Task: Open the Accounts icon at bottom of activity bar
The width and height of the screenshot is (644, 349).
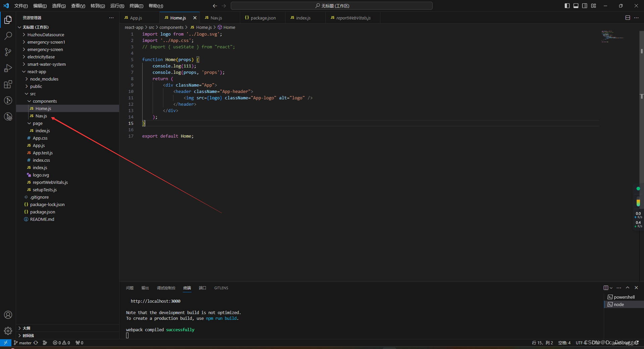Action: [8, 315]
